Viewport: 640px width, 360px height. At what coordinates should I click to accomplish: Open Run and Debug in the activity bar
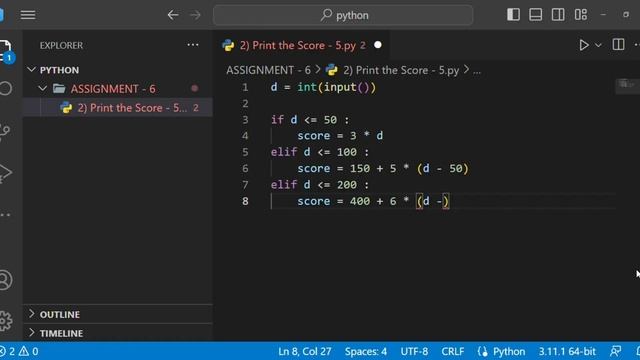pyautogui.click(x=6, y=173)
